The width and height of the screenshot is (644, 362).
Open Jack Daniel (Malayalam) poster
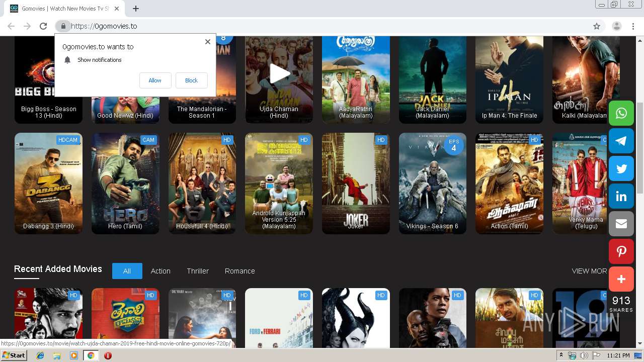433,79
